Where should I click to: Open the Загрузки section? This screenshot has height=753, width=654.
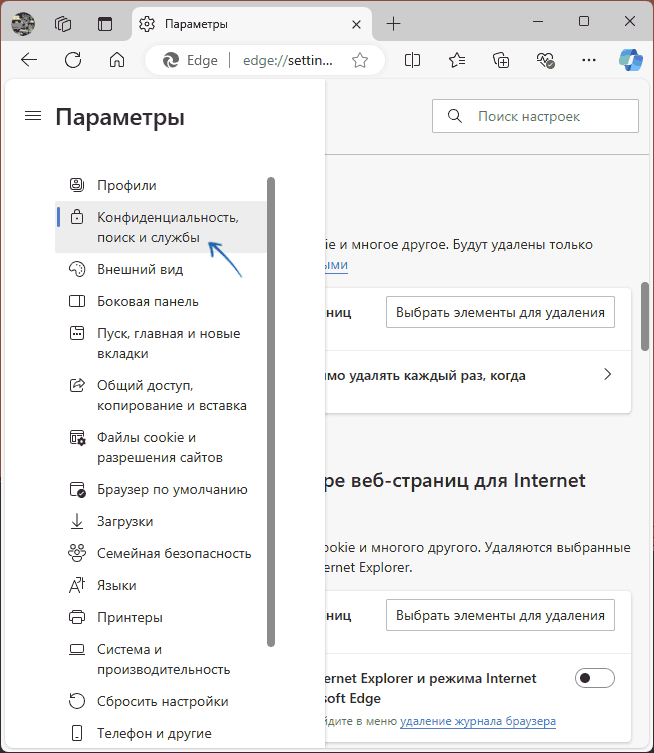click(160, 521)
